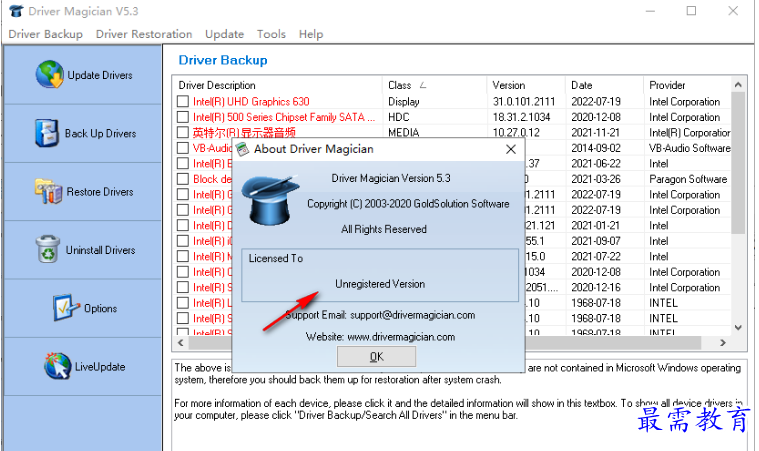Click the Back Up Drivers icon
The height and width of the screenshot is (451, 759).
coord(46,133)
